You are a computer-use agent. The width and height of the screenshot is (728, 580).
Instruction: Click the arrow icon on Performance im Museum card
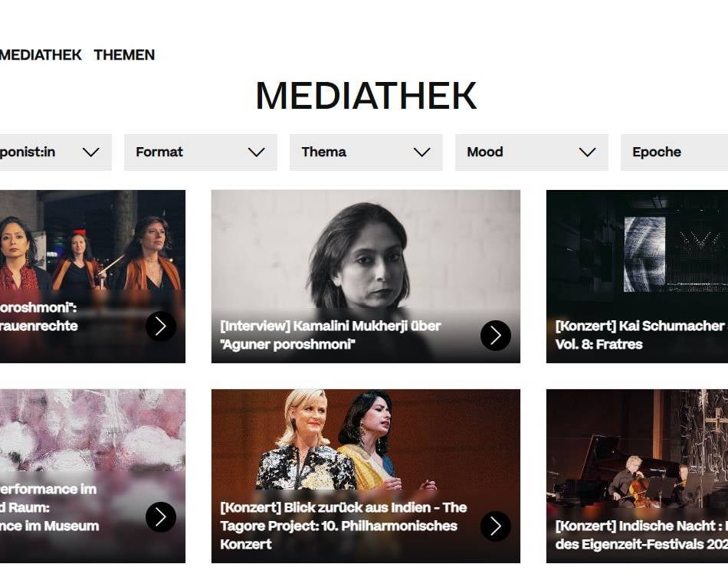161,517
